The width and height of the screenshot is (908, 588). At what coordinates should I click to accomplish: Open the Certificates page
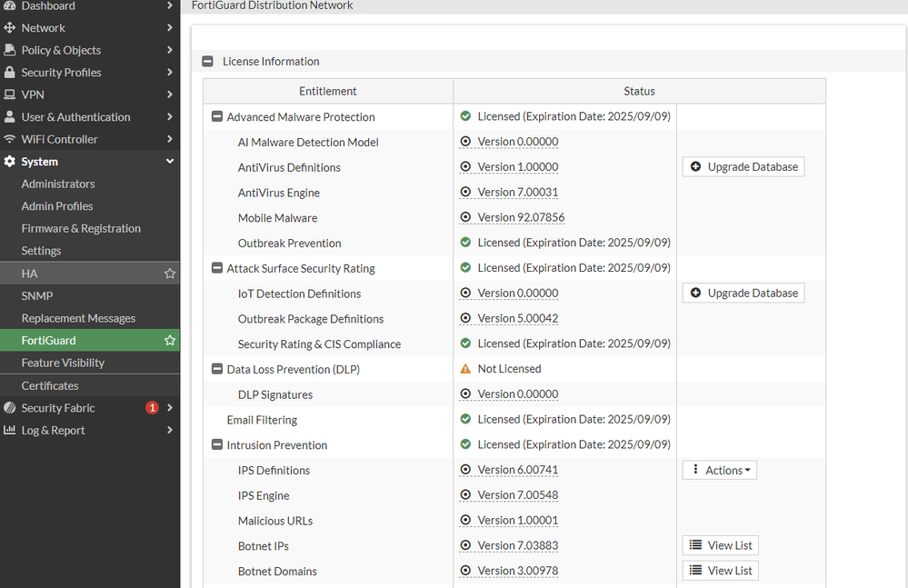point(50,385)
